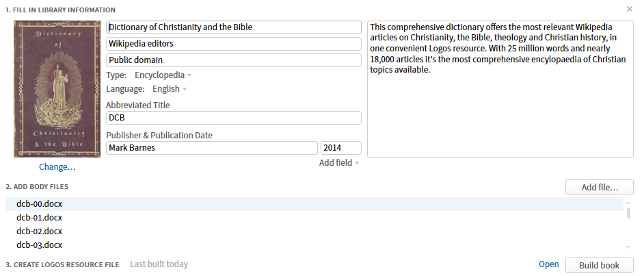Expand the Add field dropdown

pos(339,163)
